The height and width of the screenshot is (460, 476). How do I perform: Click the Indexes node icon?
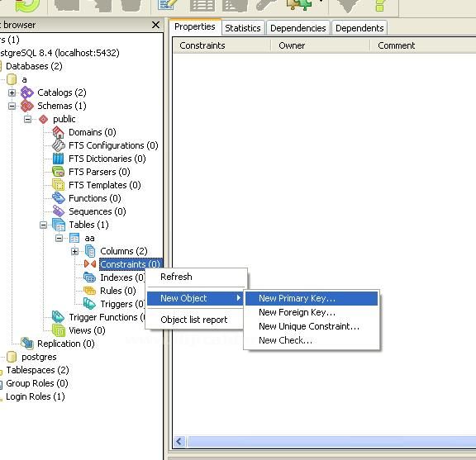90,277
